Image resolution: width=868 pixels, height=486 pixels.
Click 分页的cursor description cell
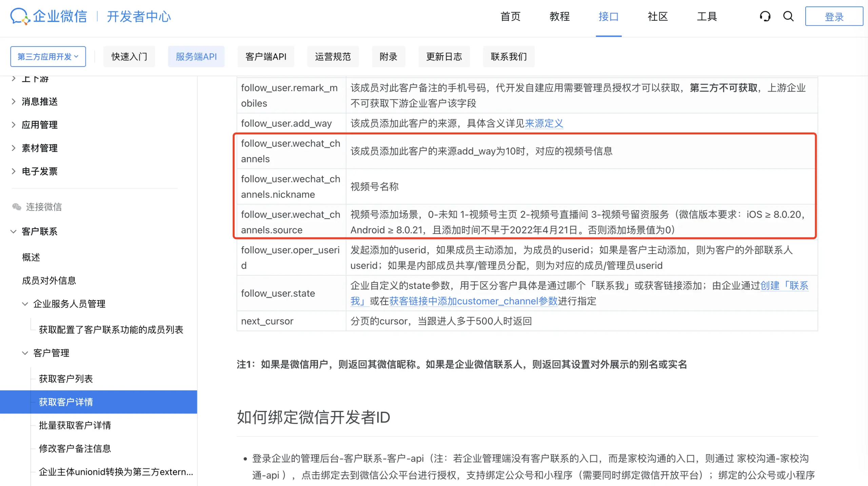(x=582, y=321)
